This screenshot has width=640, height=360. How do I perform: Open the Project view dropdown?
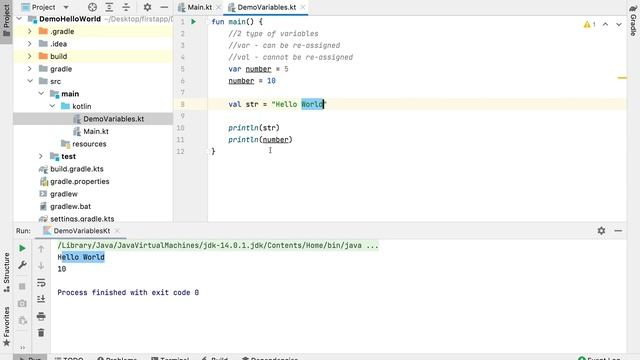click(66, 7)
